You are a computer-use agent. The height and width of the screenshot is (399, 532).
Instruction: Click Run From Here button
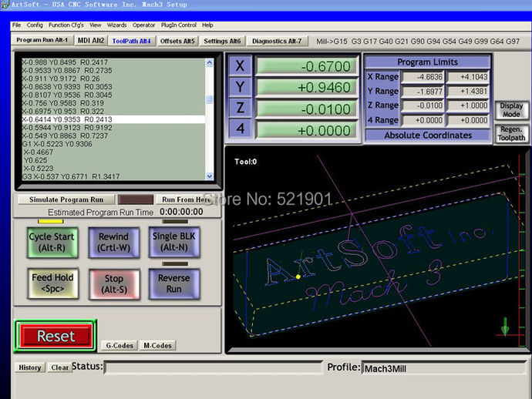tap(187, 199)
